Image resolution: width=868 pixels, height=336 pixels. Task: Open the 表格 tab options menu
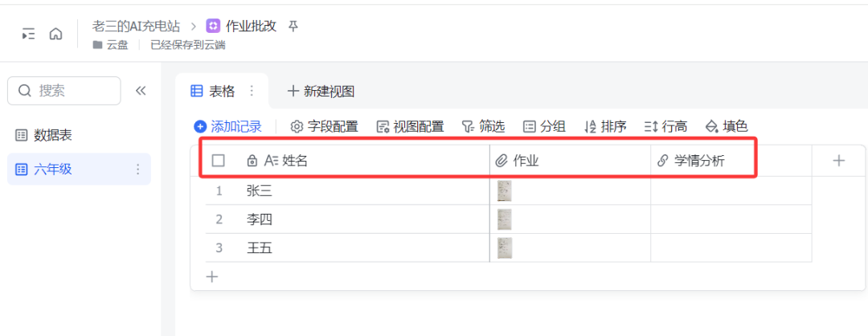pyautogui.click(x=252, y=91)
